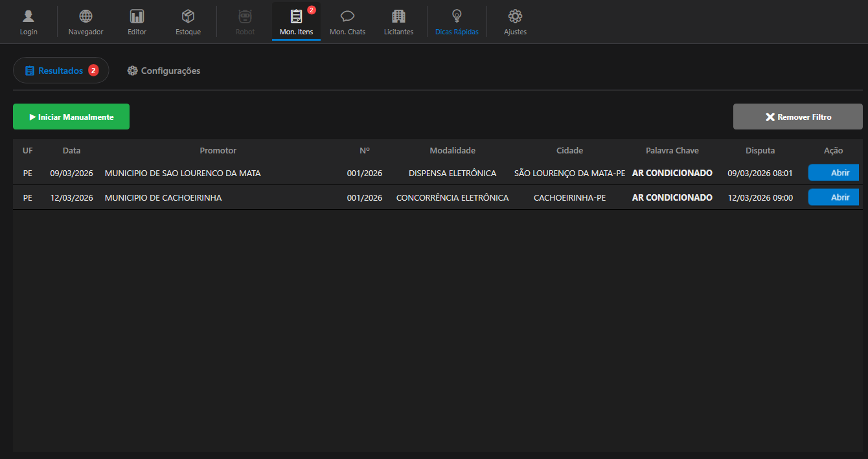The width and height of the screenshot is (868, 459).
Task: Click the Modalidade column header
Action: point(452,150)
